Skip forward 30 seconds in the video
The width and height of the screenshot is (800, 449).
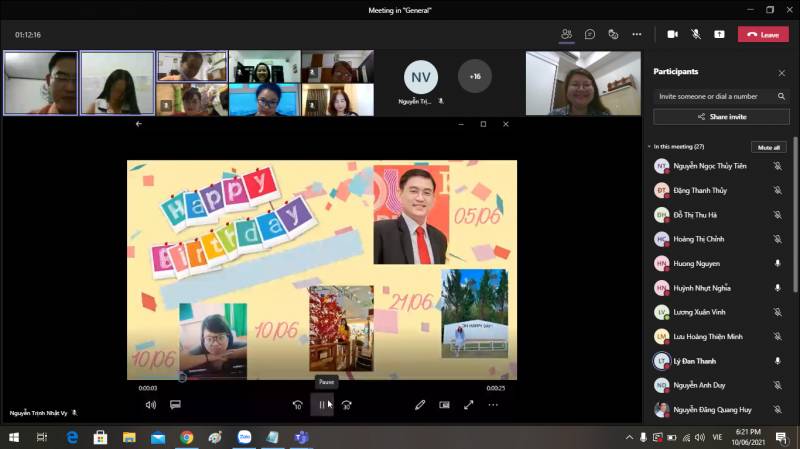point(346,405)
